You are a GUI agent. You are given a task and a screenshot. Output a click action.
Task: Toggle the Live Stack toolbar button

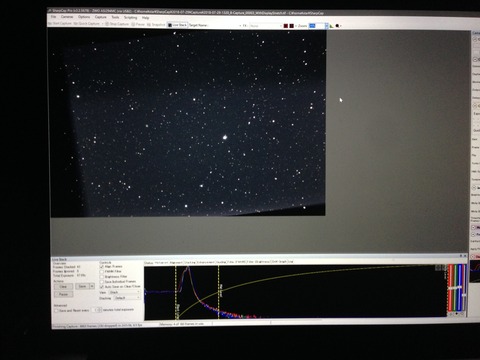(x=177, y=25)
